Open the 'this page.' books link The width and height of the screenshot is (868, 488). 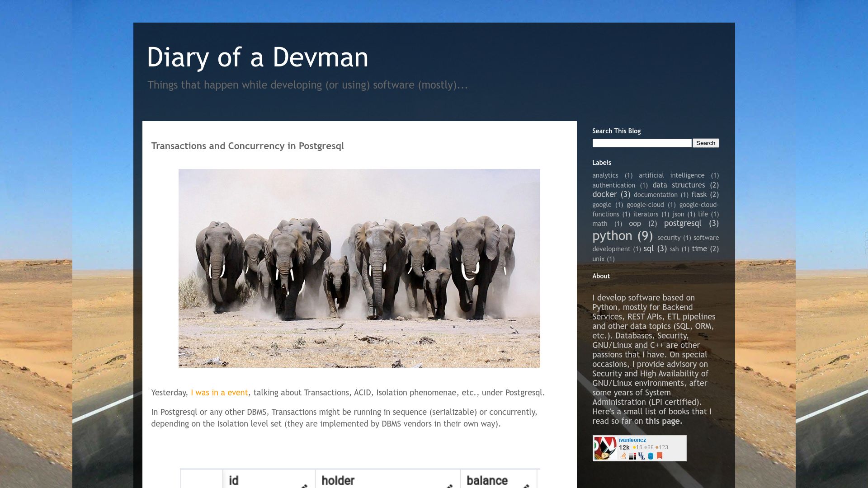(664, 421)
